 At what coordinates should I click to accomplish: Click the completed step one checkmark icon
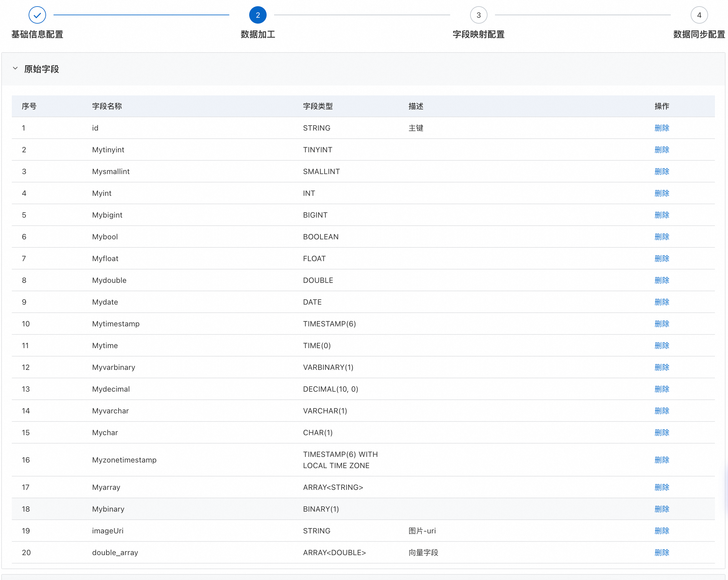tap(37, 15)
